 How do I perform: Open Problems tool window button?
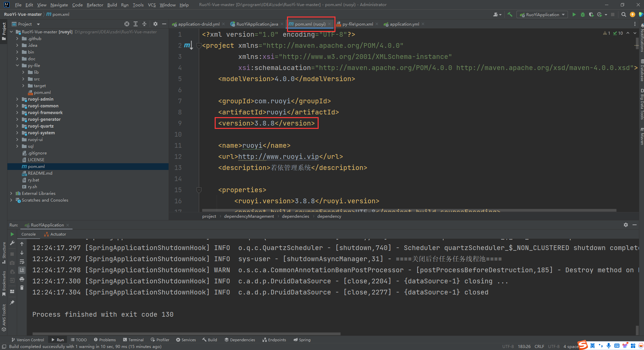coord(105,340)
